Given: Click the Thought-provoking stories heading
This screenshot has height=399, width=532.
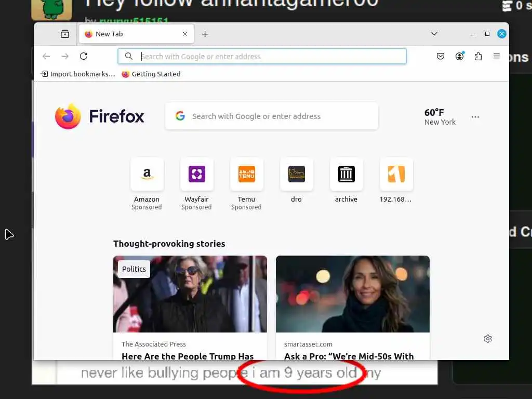Looking at the screenshot, I should coord(169,244).
